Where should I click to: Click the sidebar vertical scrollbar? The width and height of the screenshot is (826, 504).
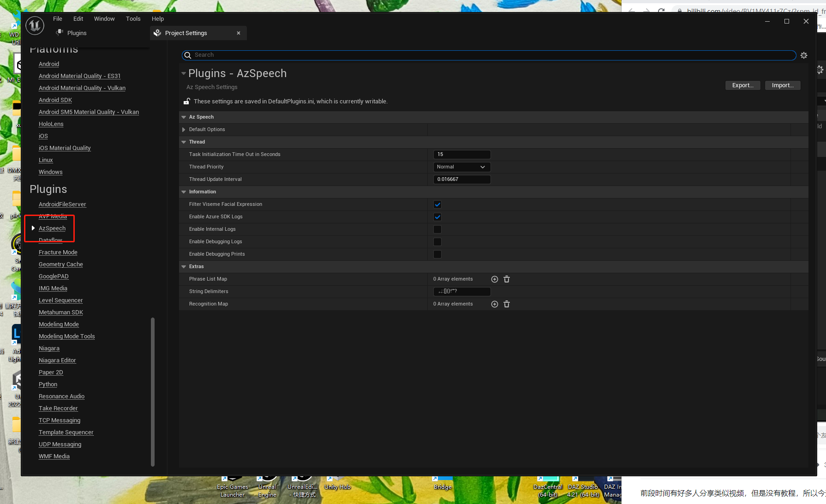click(x=153, y=391)
